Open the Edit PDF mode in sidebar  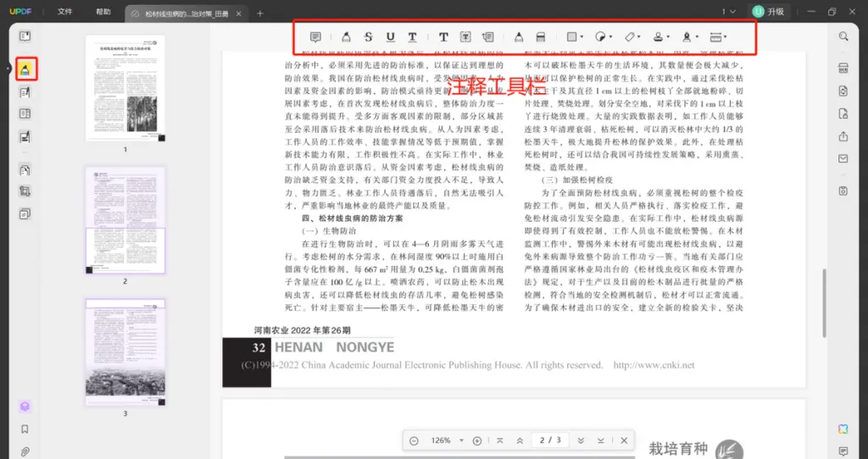click(25, 92)
